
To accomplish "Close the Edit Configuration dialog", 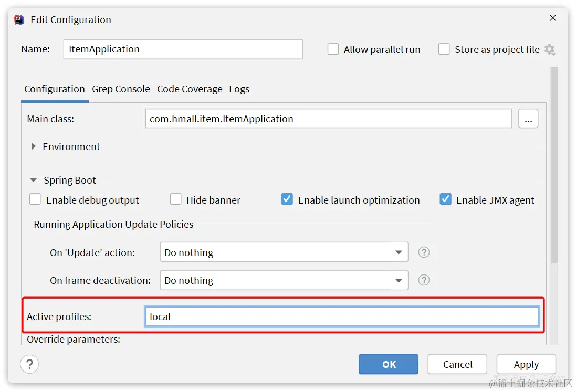I will click(x=553, y=18).
